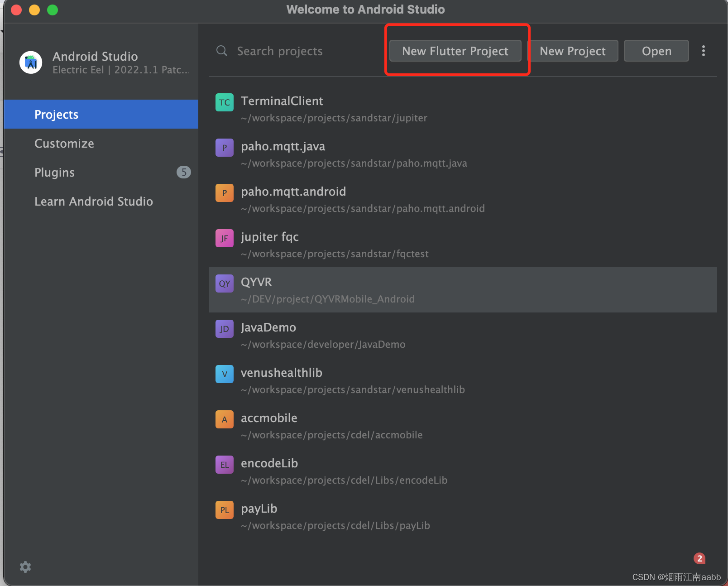The width and height of the screenshot is (728, 586).
Task: Open the TerminalClient project name
Action: (x=282, y=101)
